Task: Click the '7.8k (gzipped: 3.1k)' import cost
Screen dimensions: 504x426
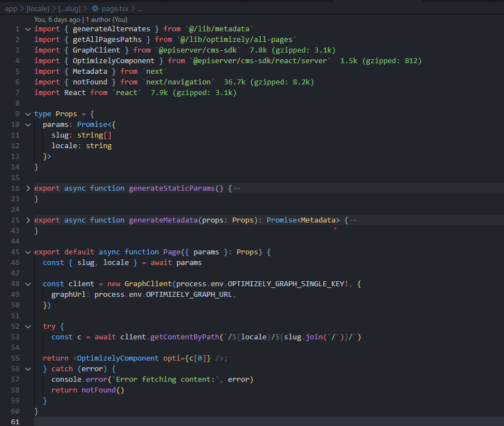Action: pyautogui.click(x=293, y=50)
